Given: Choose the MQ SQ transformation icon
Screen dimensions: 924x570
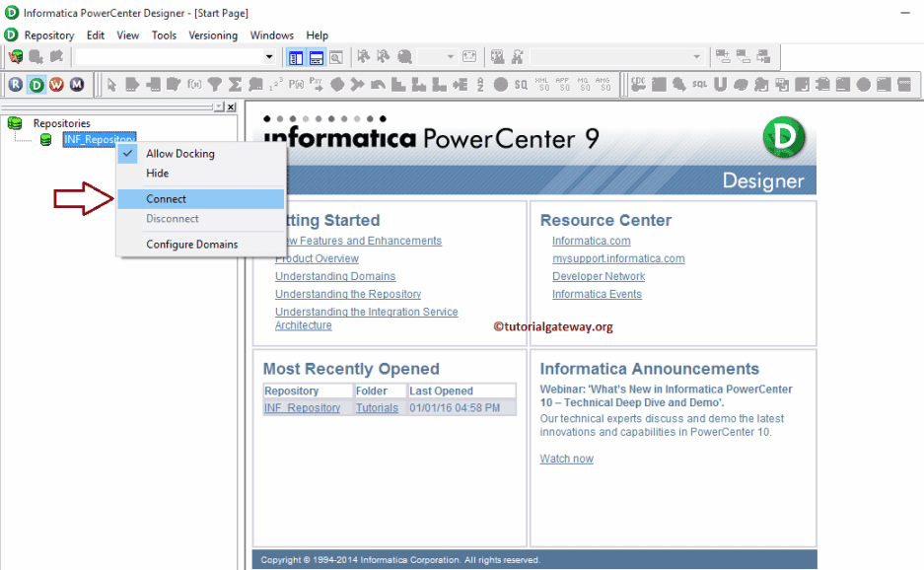Looking at the screenshot, I should point(583,84).
